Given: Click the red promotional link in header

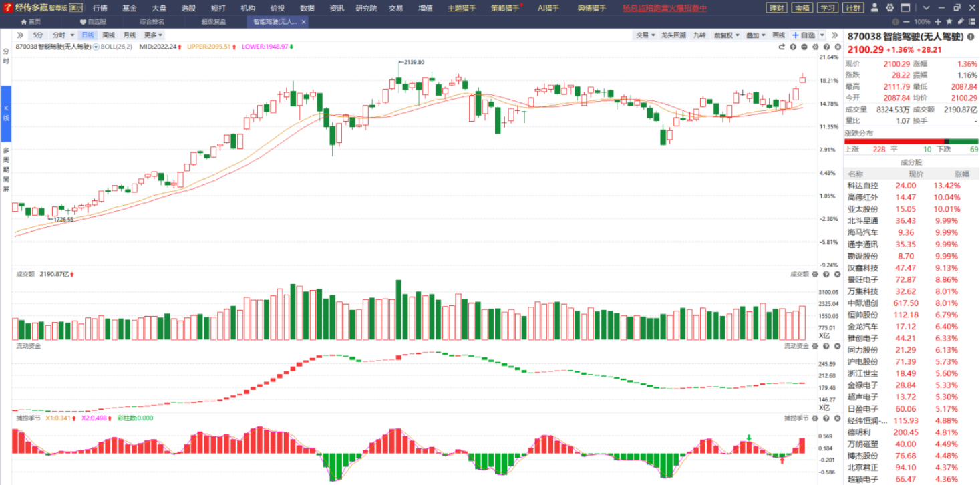Looking at the screenshot, I should tap(664, 8).
